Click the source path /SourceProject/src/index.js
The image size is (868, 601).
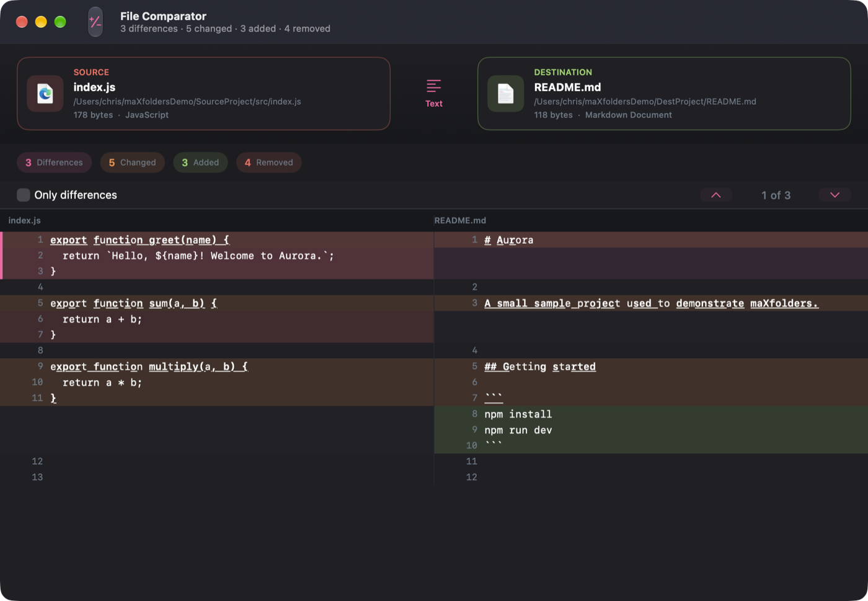click(187, 102)
